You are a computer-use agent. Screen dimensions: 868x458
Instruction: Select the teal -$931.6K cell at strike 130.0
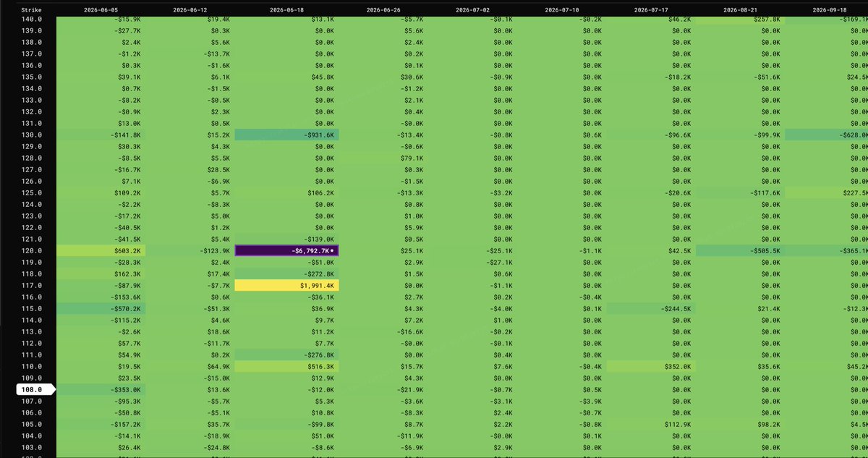(287, 135)
